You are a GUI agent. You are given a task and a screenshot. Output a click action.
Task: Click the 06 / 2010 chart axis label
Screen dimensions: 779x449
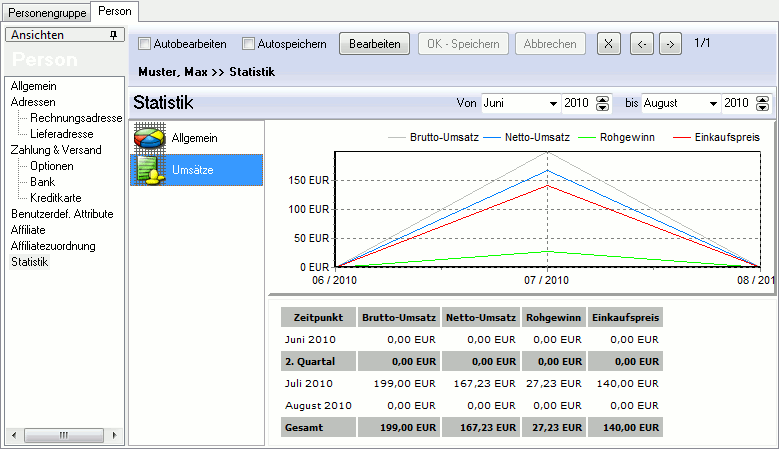[334, 280]
